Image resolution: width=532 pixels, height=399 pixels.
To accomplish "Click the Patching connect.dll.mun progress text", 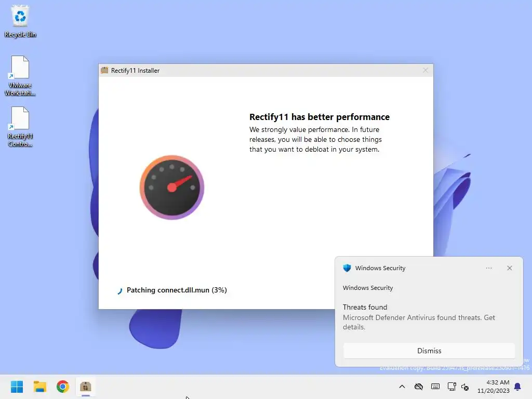I will click(177, 290).
